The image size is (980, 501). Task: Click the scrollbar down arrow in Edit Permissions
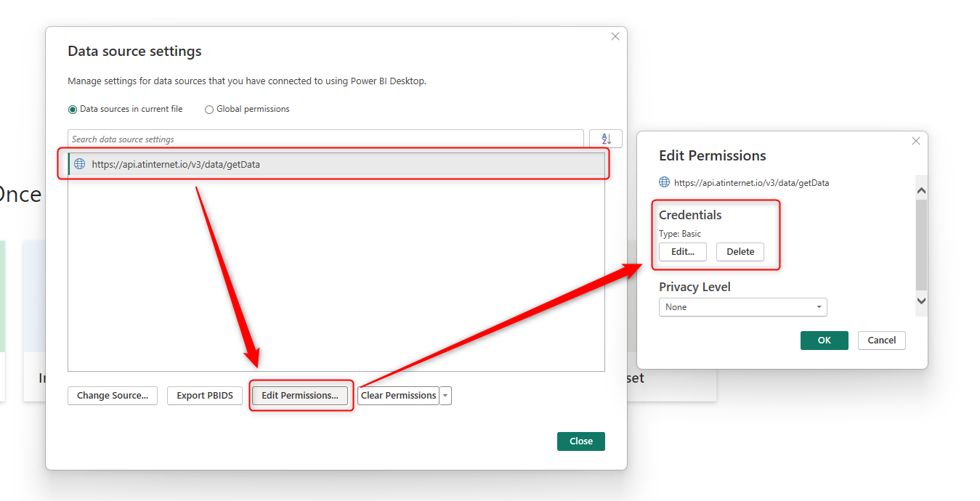click(x=921, y=301)
